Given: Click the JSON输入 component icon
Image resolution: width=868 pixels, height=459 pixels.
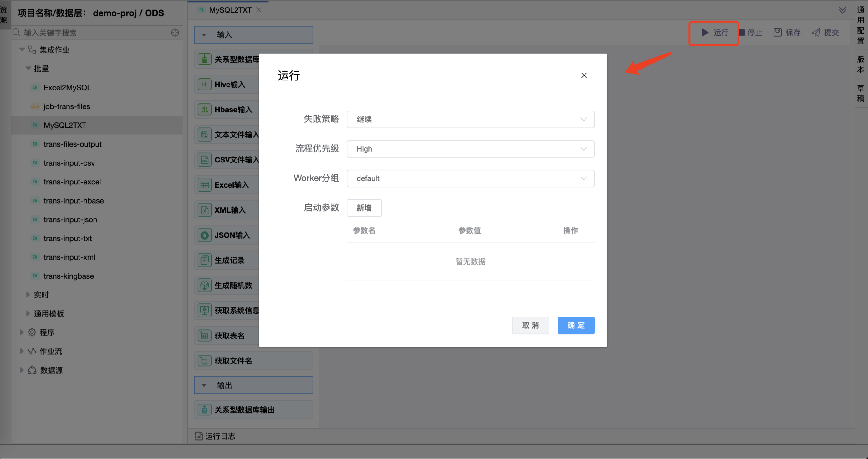Looking at the screenshot, I should pyautogui.click(x=204, y=235).
